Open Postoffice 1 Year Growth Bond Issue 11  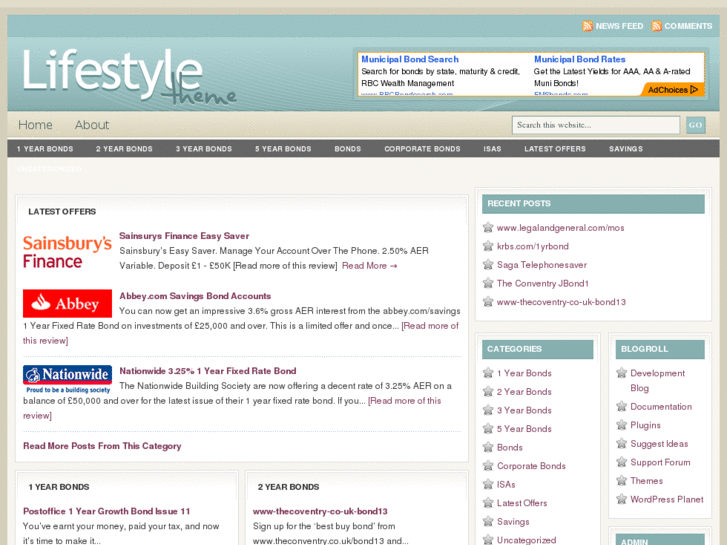click(x=107, y=511)
